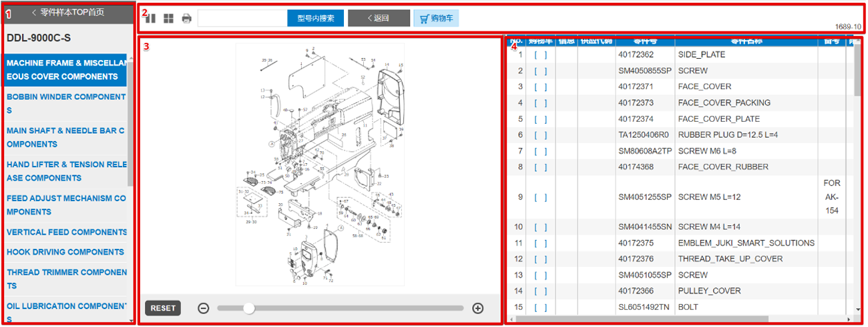Select VERTICAL FEED COMPONENTS in sidebar

pos(67,232)
